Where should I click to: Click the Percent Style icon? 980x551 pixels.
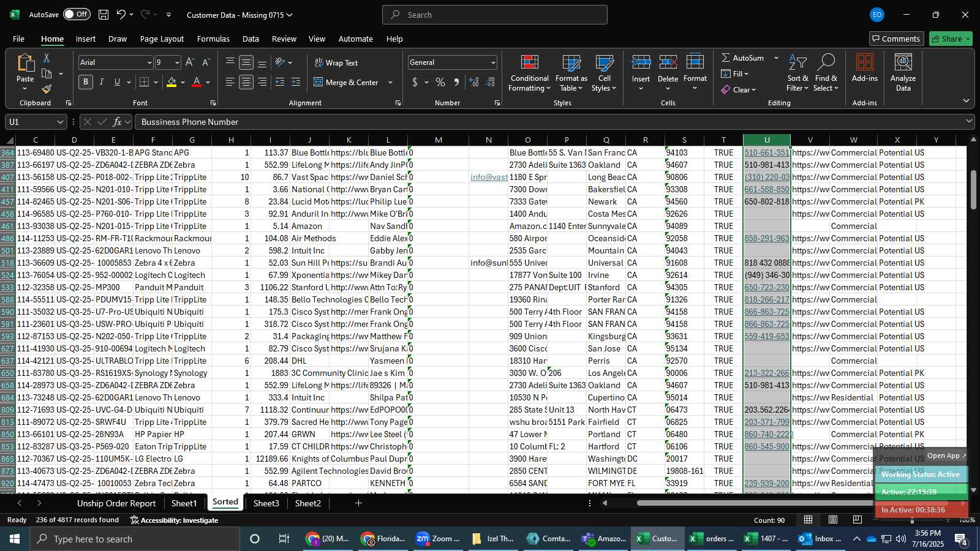click(440, 82)
